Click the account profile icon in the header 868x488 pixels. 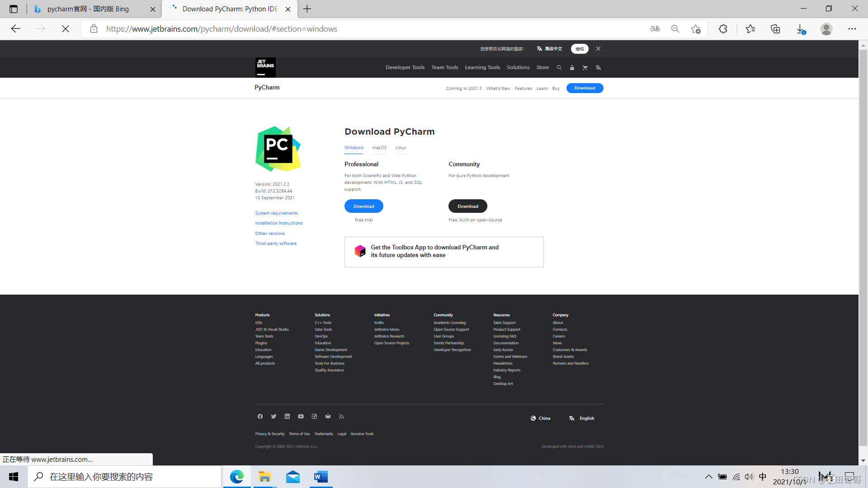tap(572, 67)
